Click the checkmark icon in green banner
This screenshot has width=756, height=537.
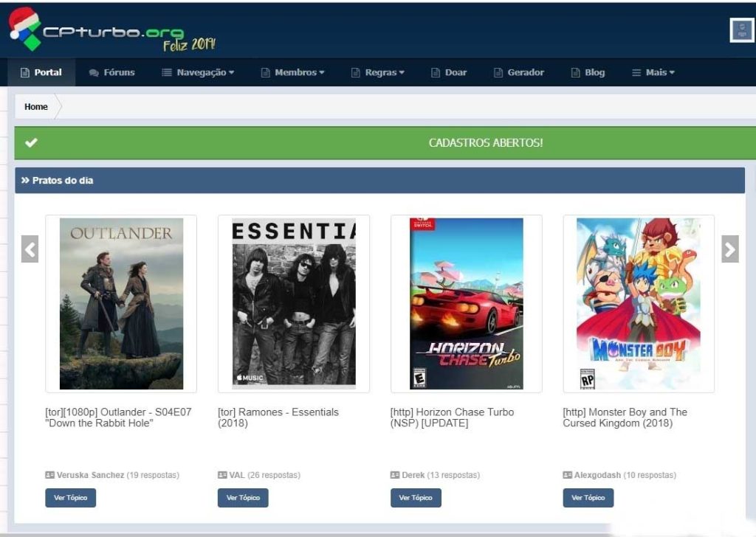31,142
